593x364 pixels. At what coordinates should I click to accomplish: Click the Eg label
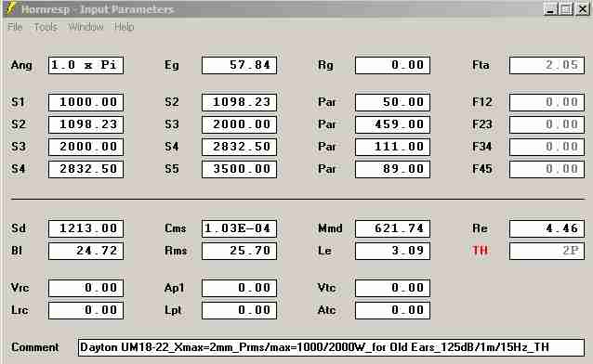coord(171,65)
